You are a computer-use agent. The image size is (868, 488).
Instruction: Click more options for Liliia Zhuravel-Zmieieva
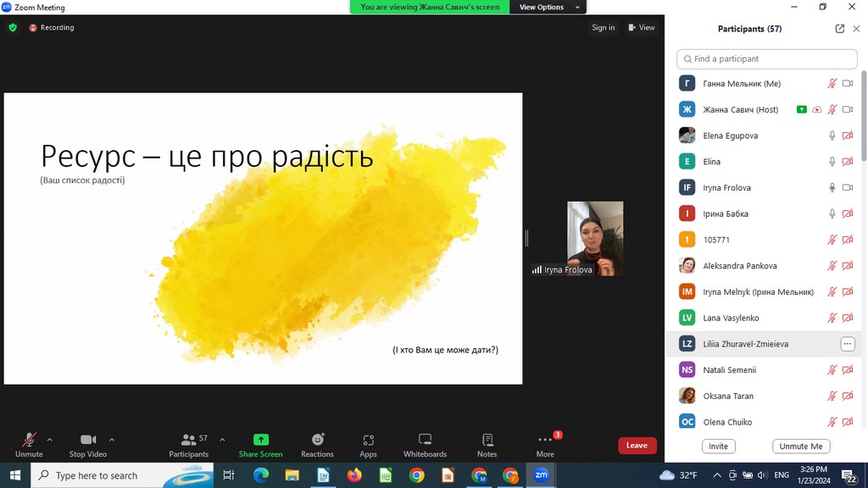(x=848, y=344)
